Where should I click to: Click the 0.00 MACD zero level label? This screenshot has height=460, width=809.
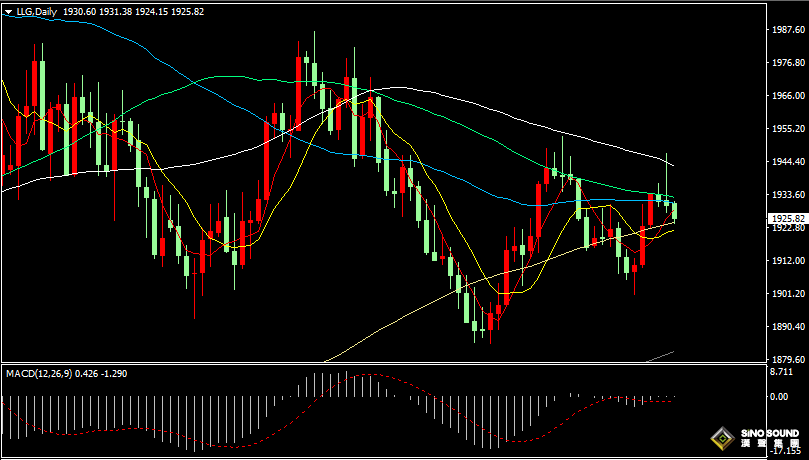(781, 397)
